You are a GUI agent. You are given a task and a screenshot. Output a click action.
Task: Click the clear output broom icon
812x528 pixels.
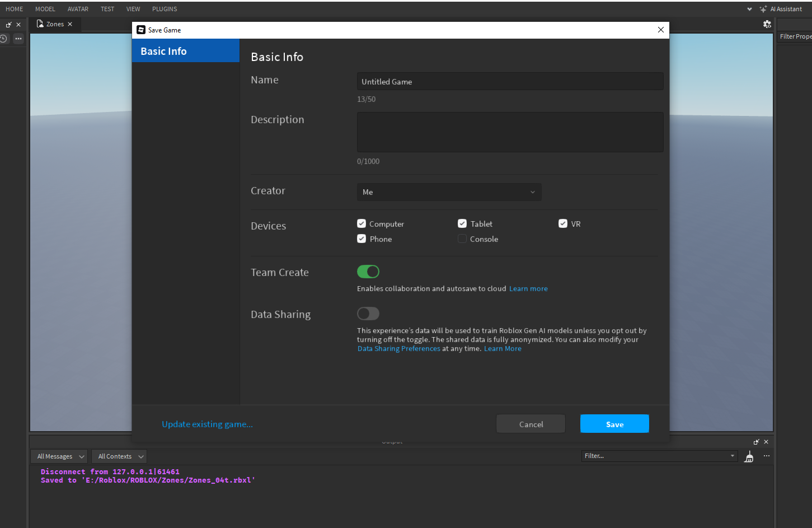click(749, 457)
